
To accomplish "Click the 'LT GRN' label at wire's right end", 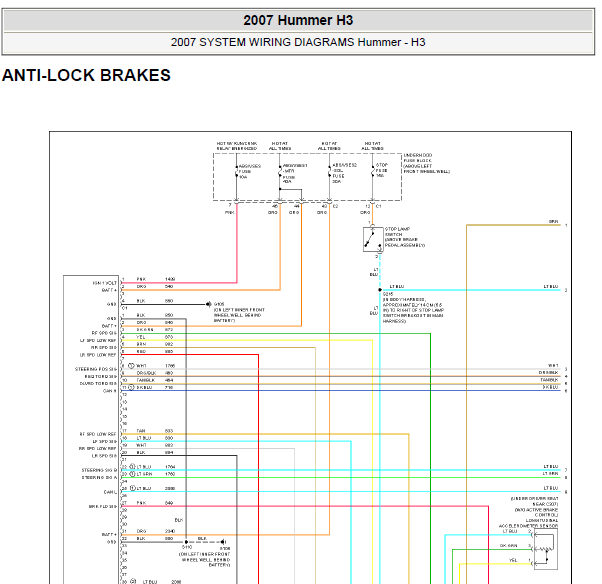I will coord(550,473).
